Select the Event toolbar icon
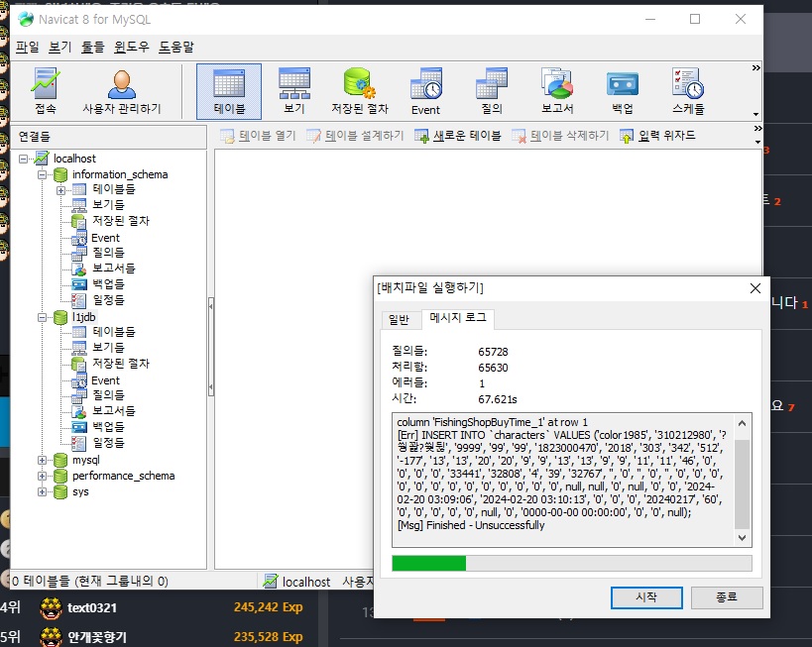 425,91
